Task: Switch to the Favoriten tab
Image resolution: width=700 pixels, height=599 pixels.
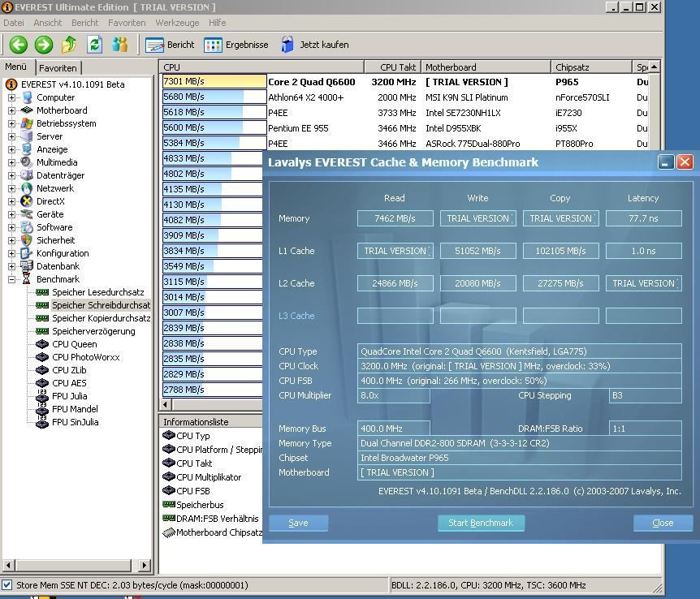Action: tap(58, 68)
